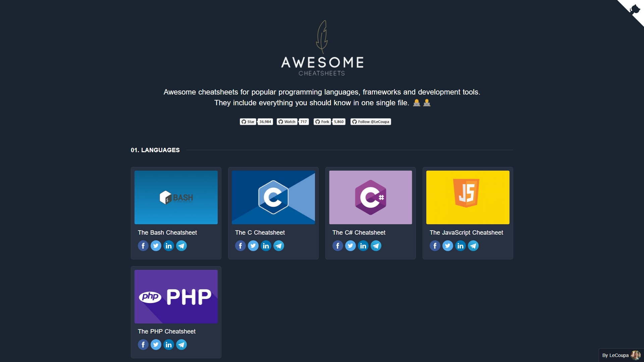The width and height of the screenshot is (644, 362).
Task: Click the 'By LeCoupa' author badge
Action: click(621, 355)
